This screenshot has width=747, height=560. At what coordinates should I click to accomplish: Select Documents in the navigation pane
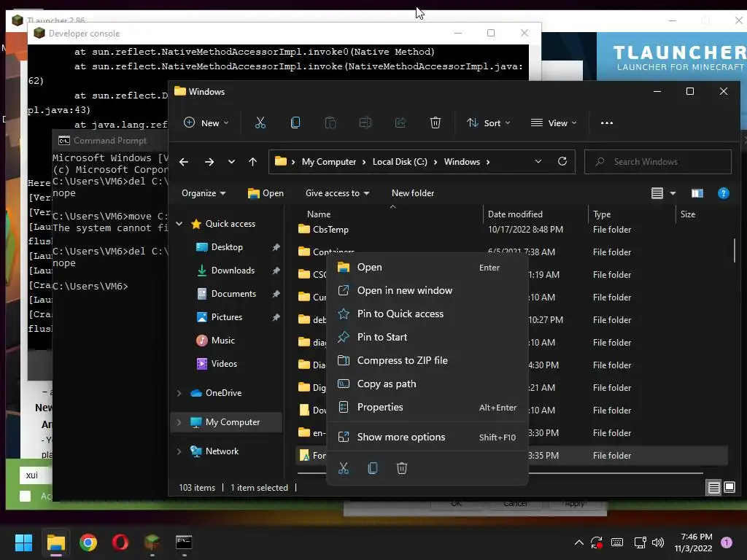233,294
